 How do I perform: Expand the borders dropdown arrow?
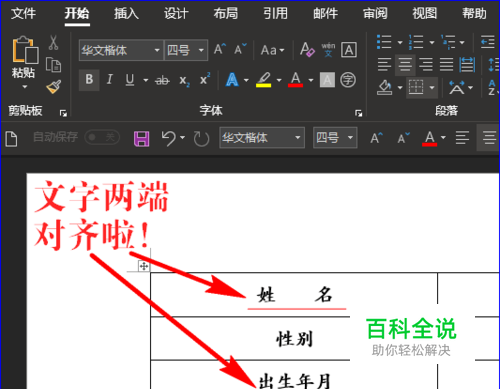432,88
